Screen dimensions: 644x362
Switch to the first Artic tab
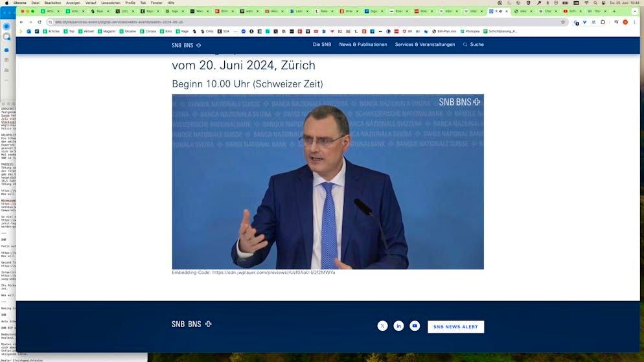pyautogui.click(x=50, y=12)
